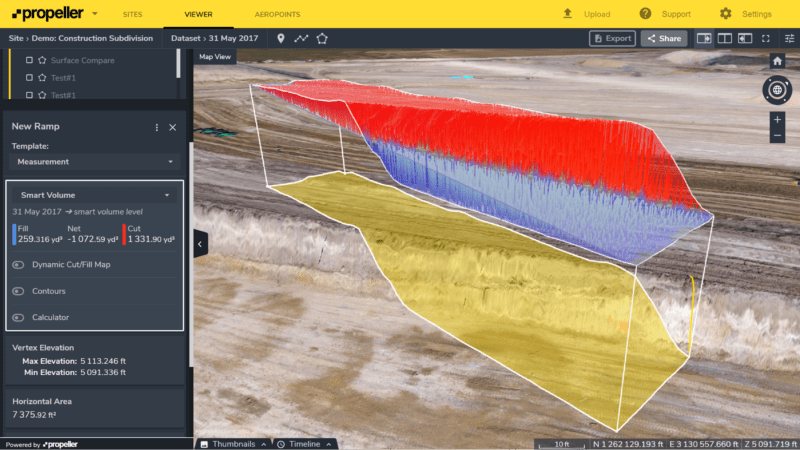Click the Settings link text
The image size is (800, 450).
[757, 14]
